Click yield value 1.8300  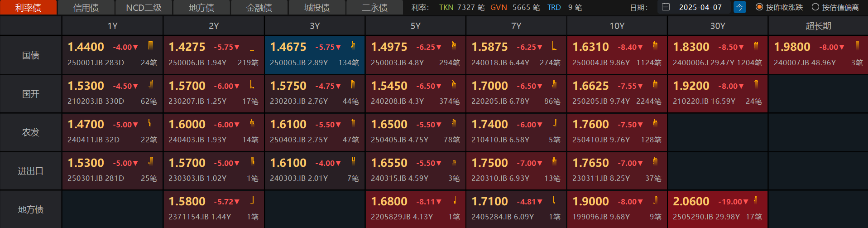coord(691,47)
